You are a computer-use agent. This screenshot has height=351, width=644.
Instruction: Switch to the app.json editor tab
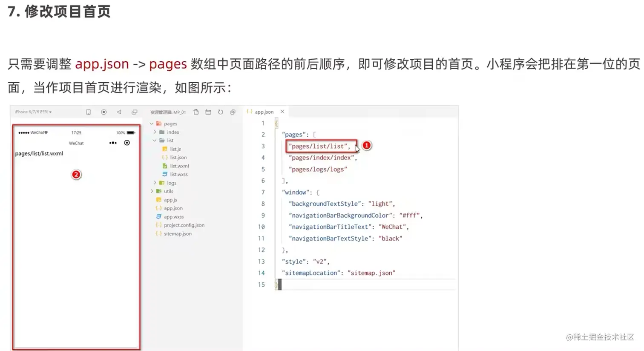click(264, 112)
